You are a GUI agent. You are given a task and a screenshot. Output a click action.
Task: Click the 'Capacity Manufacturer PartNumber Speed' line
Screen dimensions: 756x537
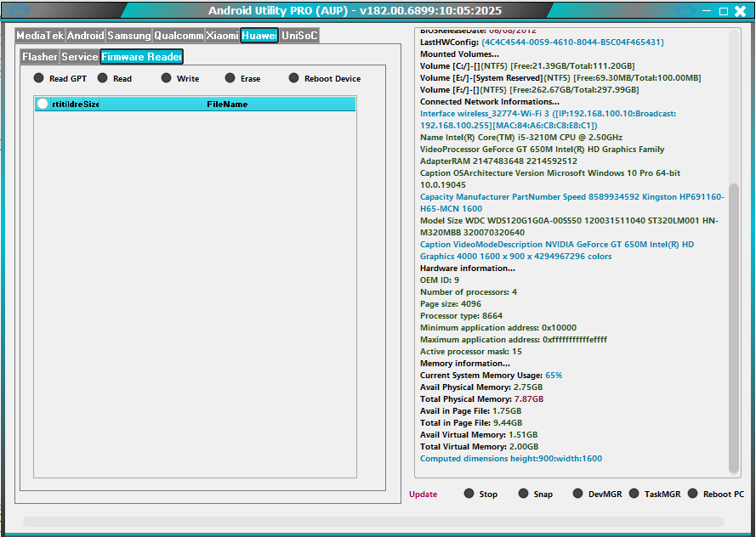click(x=571, y=203)
